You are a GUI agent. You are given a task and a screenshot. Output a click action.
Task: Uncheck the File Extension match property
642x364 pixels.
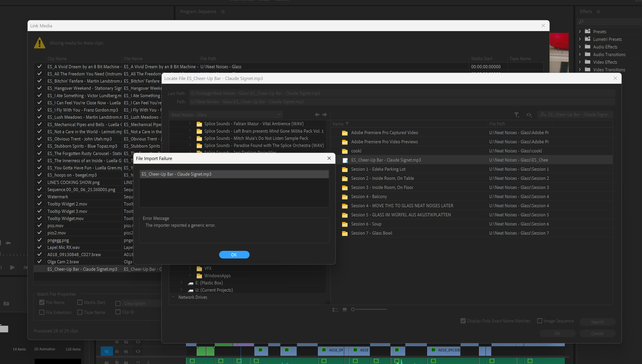42,312
